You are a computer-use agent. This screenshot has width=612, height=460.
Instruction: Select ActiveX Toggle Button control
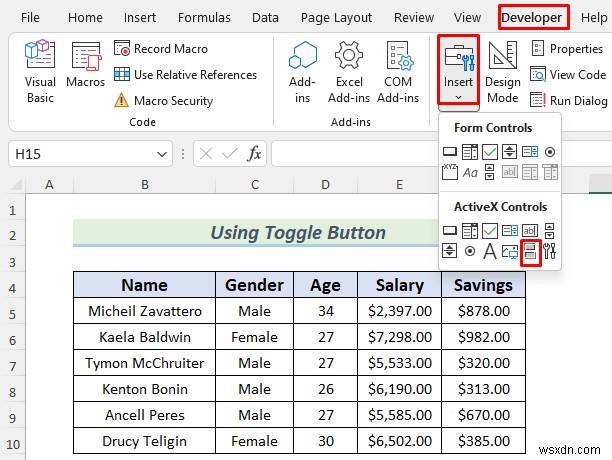tap(530, 252)
